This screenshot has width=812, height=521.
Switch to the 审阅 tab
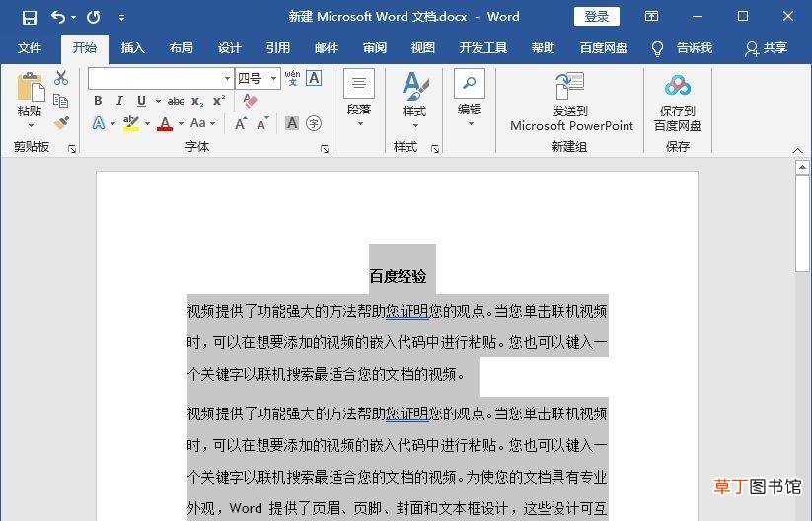[x=374, y=48]
